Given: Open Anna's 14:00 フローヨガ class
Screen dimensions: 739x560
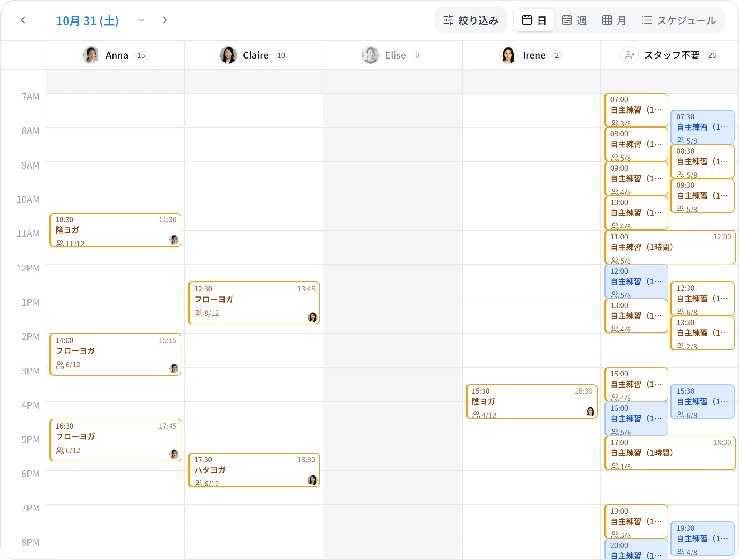Looking at the screenshot, I should coord(115,354).
